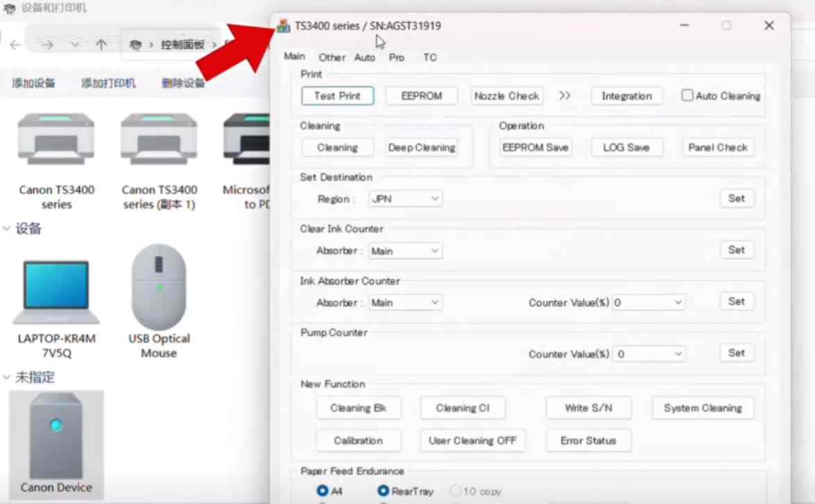
Task: Select the A4 radio button
Action: tap(323, 491)
